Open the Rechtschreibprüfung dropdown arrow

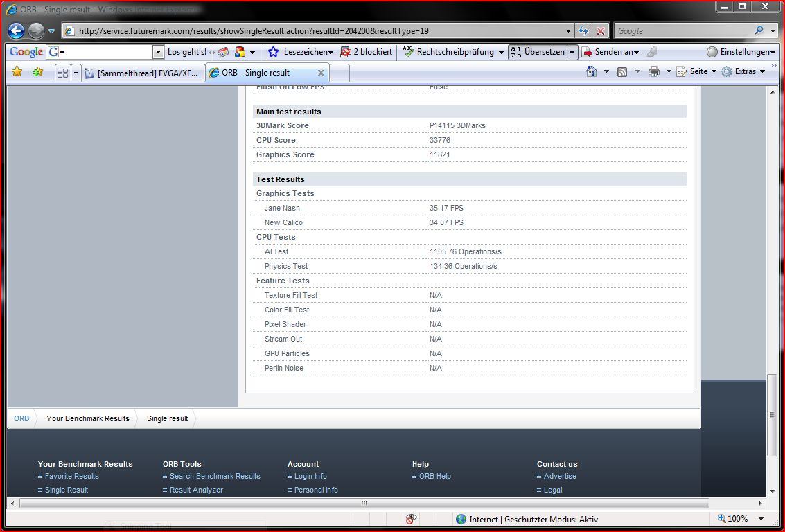coord(501,52)
